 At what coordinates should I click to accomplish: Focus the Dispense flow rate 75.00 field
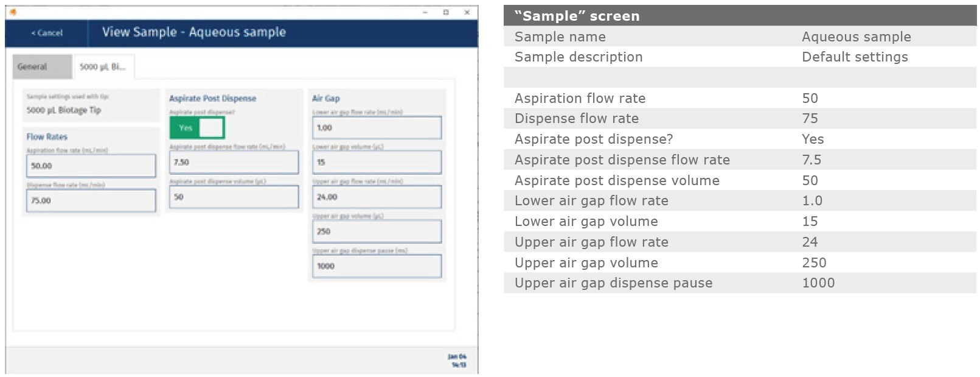pyautogui.click(x=91, y=200)
